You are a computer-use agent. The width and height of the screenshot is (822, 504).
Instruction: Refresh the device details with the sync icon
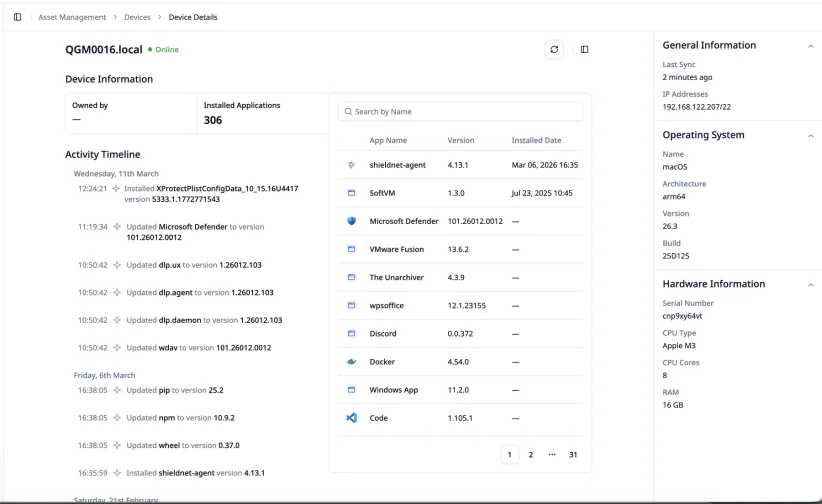pos(554,49)
